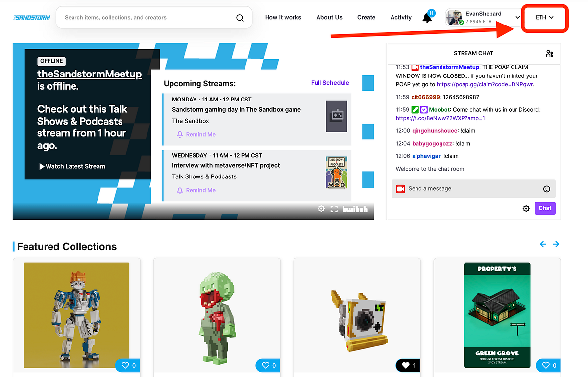Click Remind Me for Wednesday stream
Viewport: 588px width, 377px height.
coord(196,190)
